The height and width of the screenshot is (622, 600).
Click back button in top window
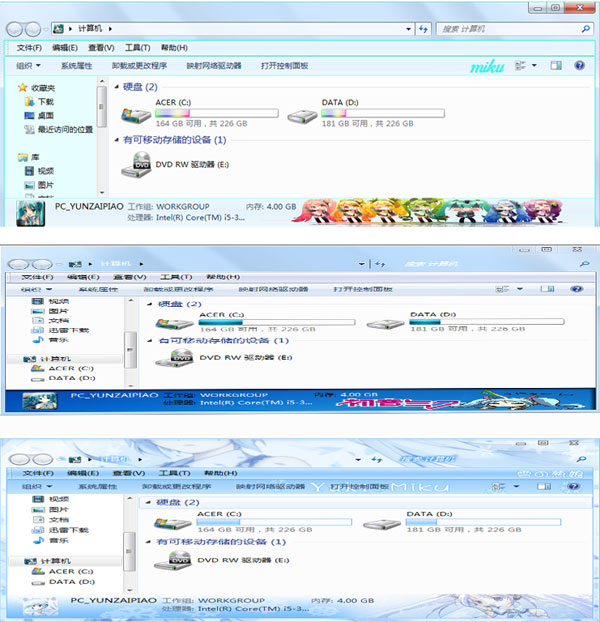[x=14, y=29]
